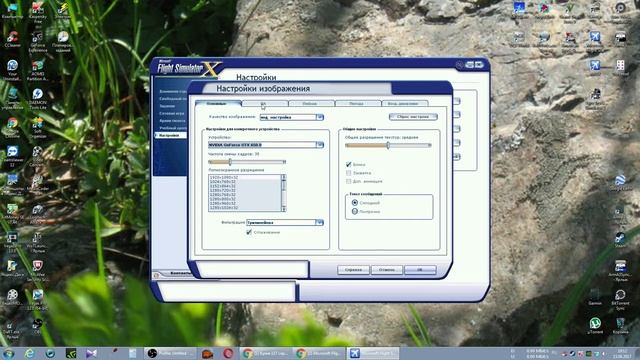Open Корзина recycle bin icon

tap(620, 326)
